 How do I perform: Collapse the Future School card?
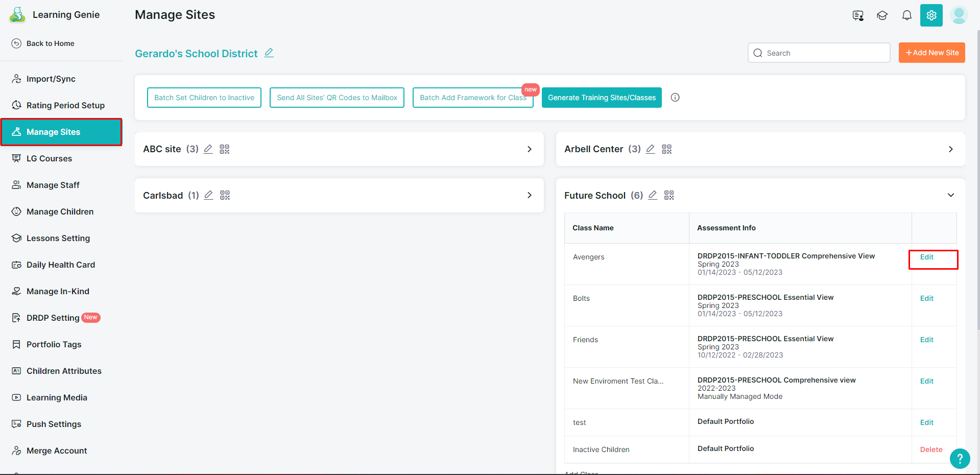click(951, 195)
